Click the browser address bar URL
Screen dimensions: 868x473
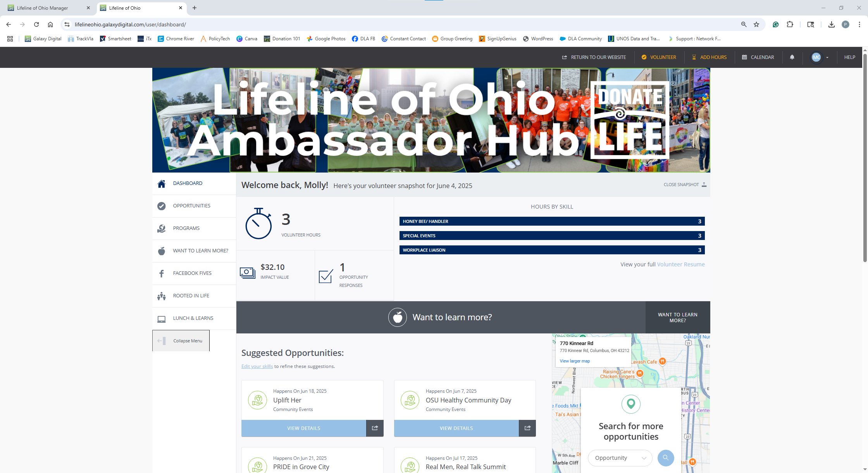tap(130, 24)
